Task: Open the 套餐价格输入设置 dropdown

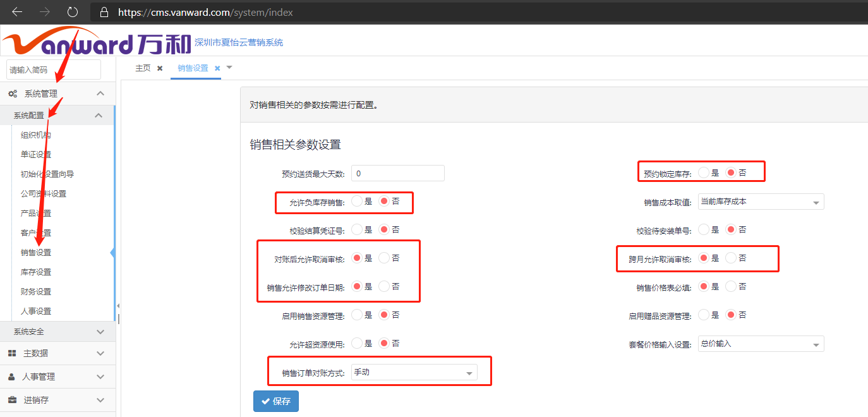Action: point(761,344)
